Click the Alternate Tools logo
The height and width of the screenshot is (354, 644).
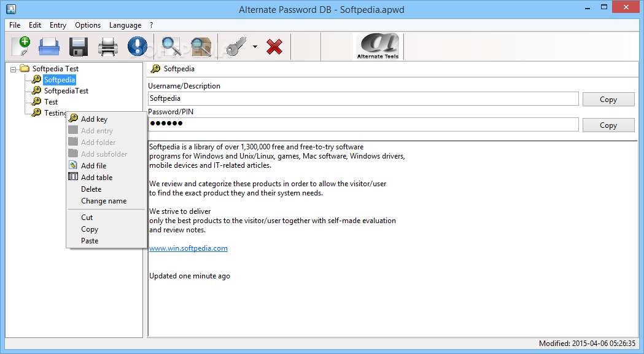pos(378,46)
